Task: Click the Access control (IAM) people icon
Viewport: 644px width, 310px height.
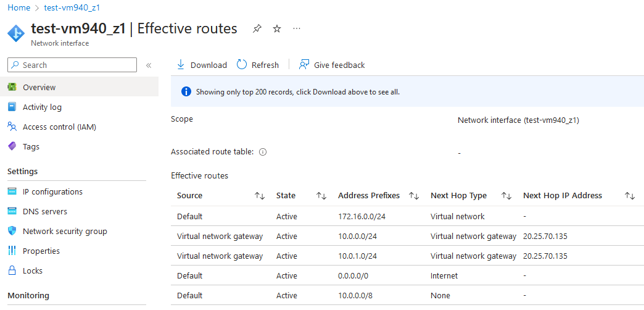Action: point(12,127)
